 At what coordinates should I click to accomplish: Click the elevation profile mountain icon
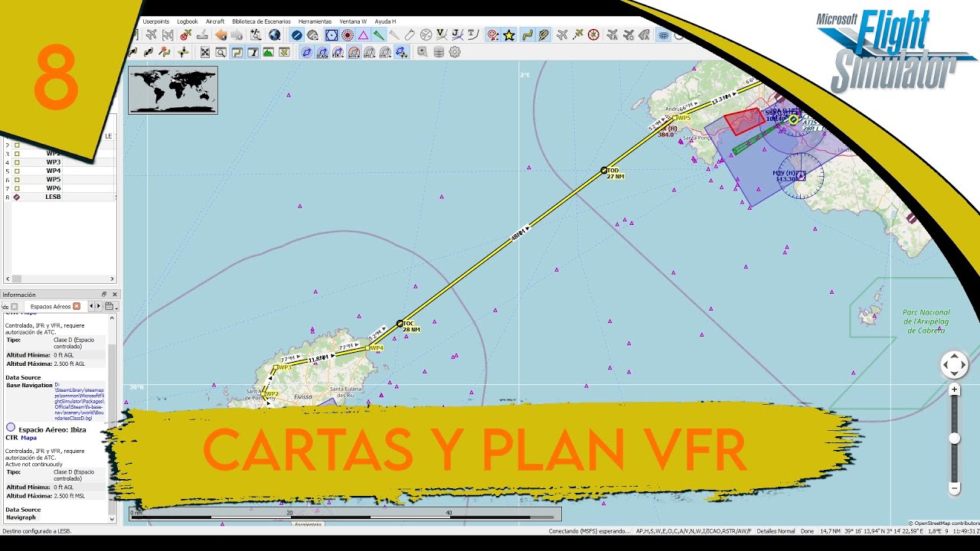(x=268, y=52)
